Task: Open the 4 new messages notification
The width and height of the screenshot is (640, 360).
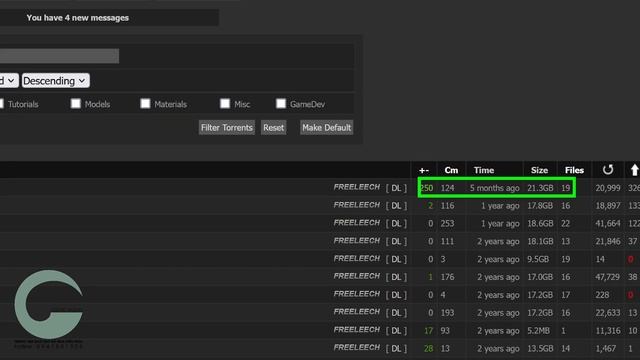Action: pyautogui.click(x=78, y=18)
